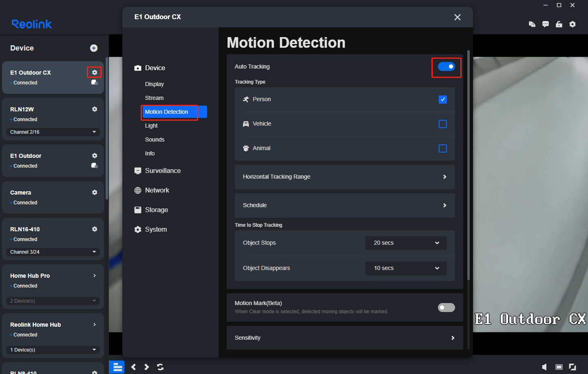Click the screen layout icon at bottom right

click(559, 367)
